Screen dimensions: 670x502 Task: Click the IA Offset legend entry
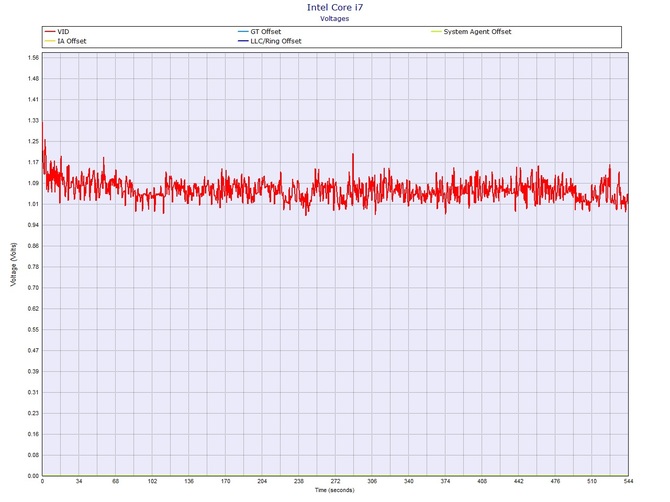(x=65, y=41)
